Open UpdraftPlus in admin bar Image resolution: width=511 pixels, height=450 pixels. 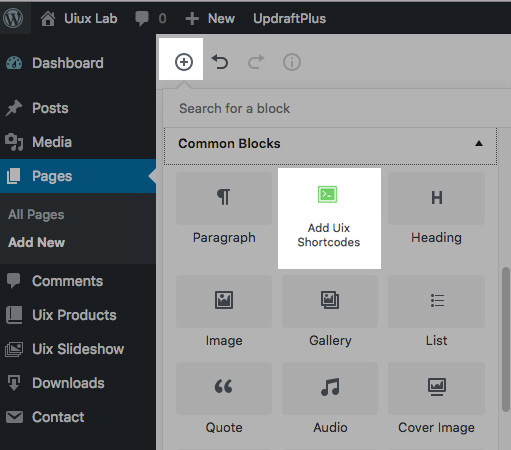click(x=289, y=18)
